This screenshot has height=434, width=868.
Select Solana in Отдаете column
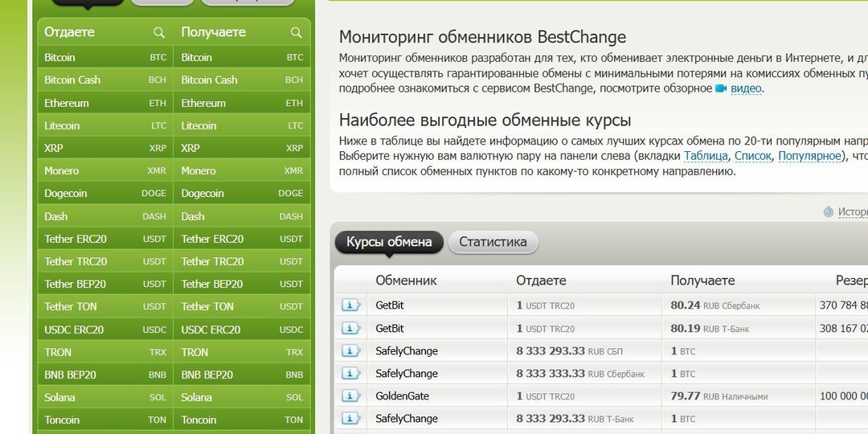[105, 398]
